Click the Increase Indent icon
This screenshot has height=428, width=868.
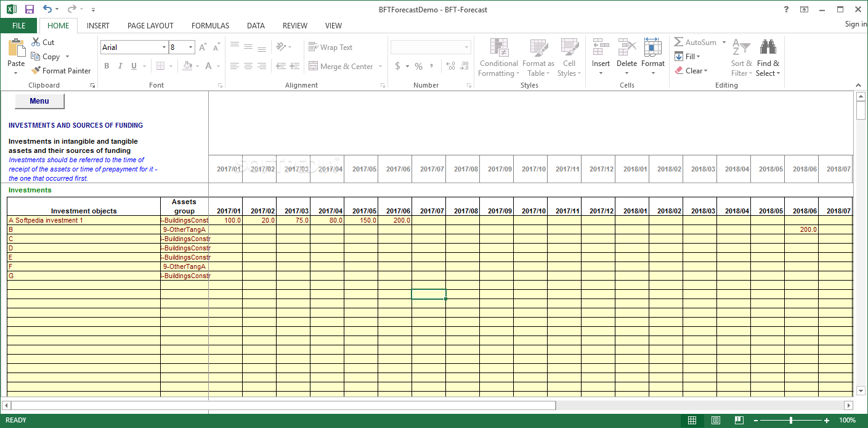click(x=295, y=66)
